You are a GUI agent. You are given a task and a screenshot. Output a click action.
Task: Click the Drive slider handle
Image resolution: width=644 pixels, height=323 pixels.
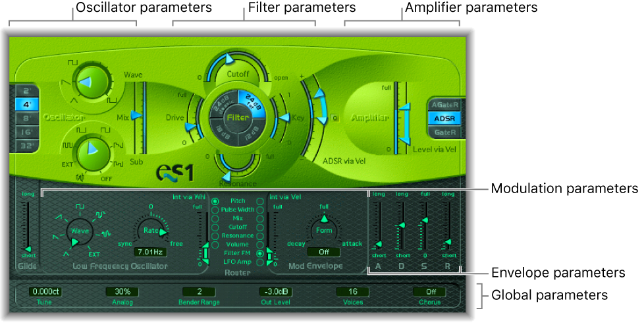[x=190, y=127]
